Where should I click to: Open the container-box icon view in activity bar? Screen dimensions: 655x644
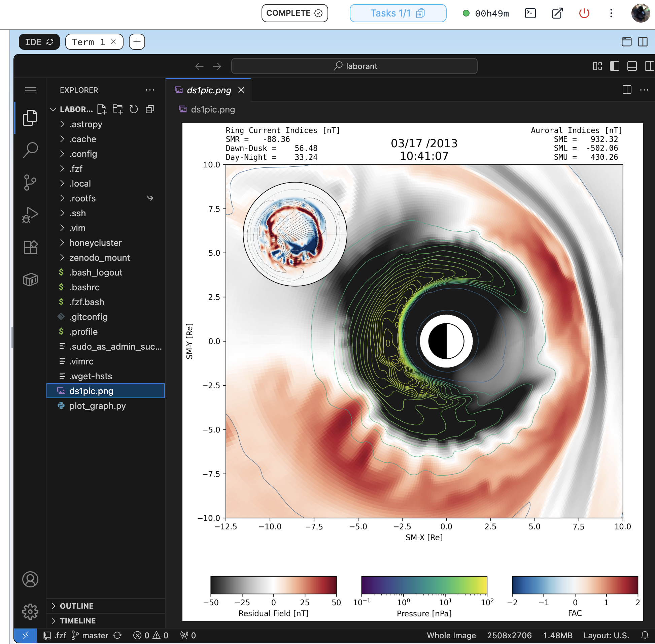pyautogui.click(x=30, y=280)
